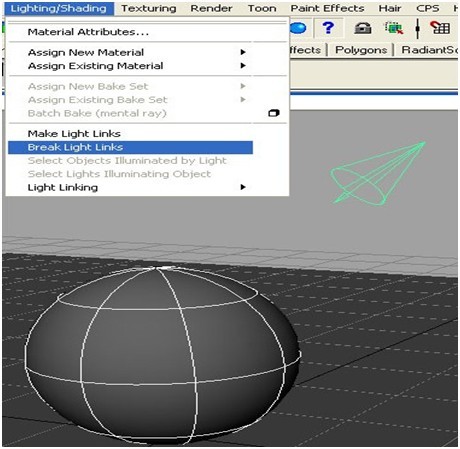This screenshot has width=460, height=449.
Task: Click the vertical slider handle icon
Action: 417,28
